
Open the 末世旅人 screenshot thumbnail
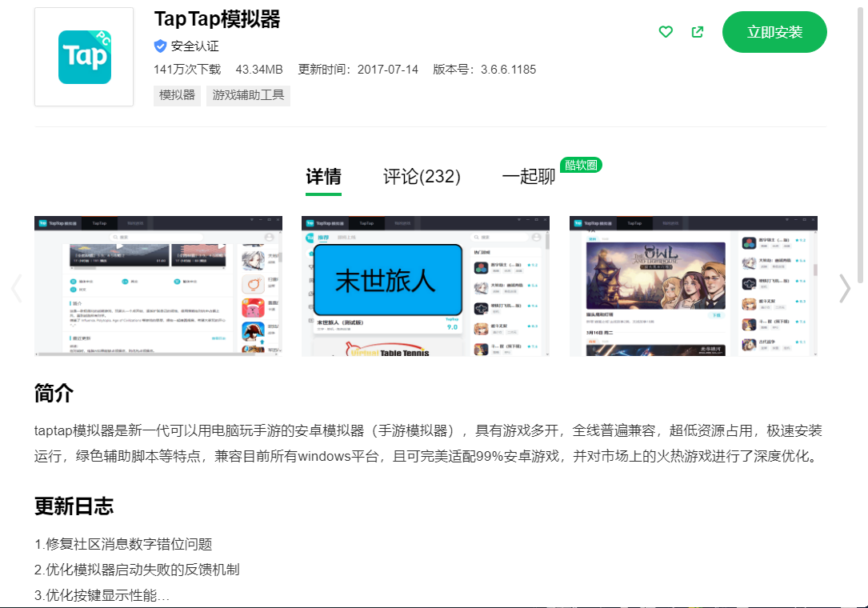[425, 286]
